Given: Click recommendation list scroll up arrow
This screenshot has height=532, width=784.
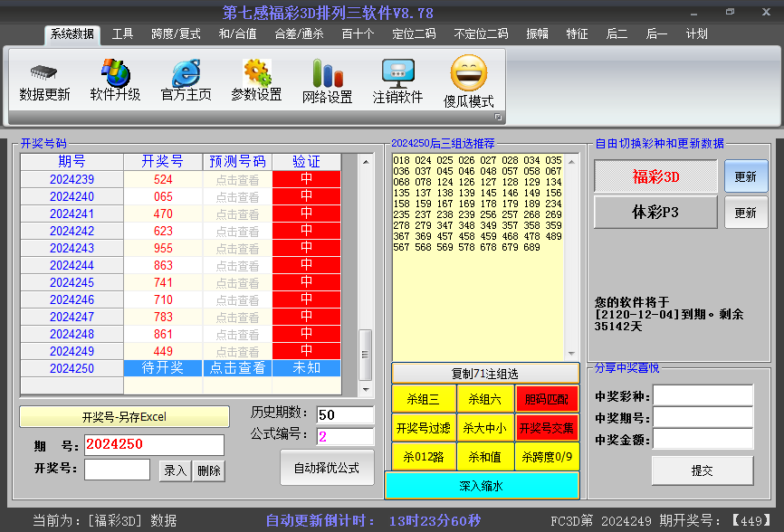Looking at the screenshot, I should pyautogui.click(x=571, y=162).
